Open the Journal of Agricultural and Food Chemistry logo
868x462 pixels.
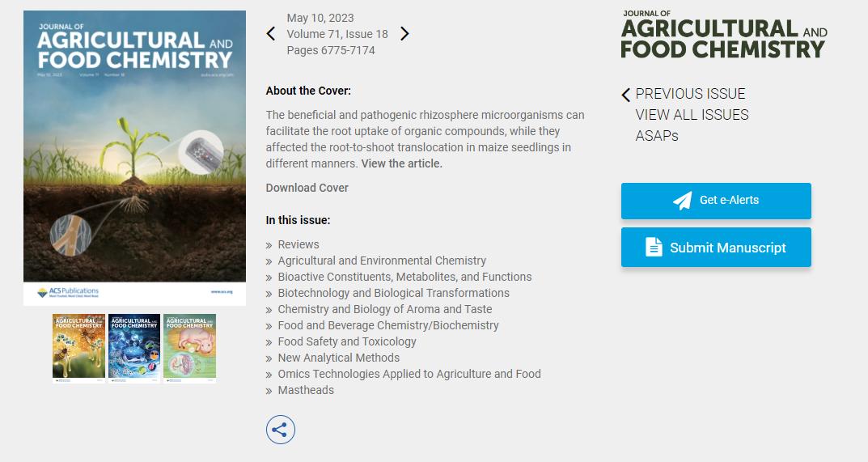point(724,34)
